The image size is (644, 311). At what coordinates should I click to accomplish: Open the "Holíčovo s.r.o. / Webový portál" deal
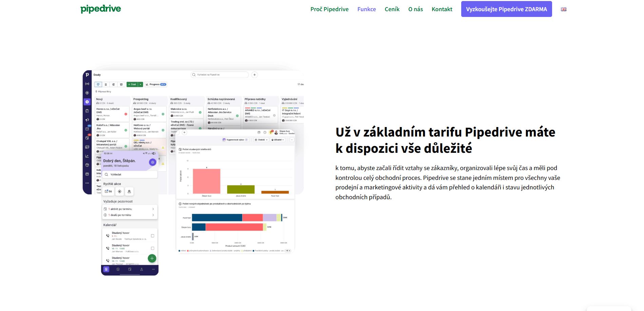(x=149, y=130)
